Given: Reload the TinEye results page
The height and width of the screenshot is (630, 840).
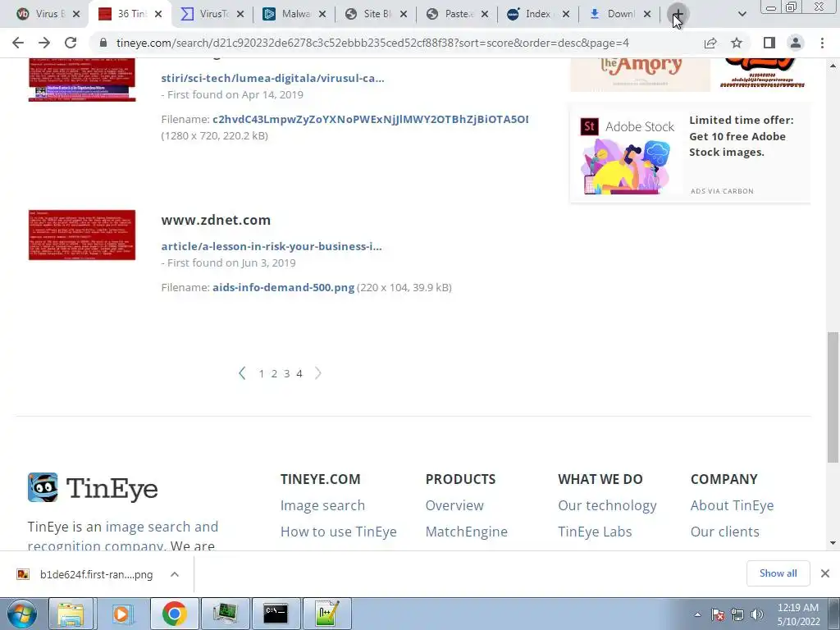Looking at the screenshot, I should pyautogui.click(x=71, y=43).
